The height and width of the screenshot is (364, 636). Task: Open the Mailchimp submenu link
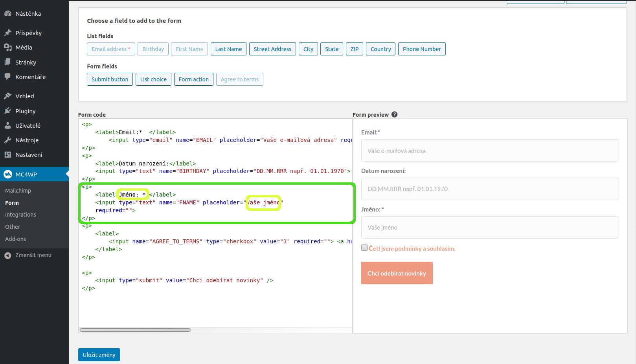click(18, 191)
